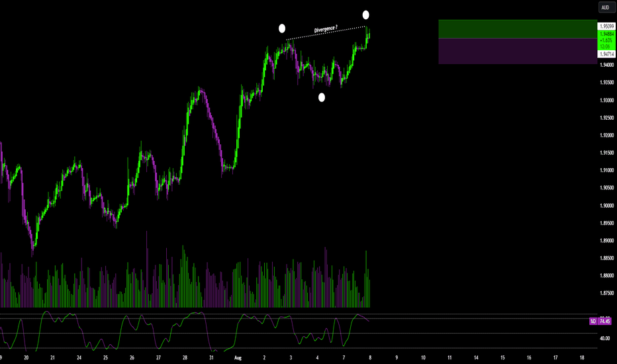Viewport: 617px width, 364px height.
Task: Click the 74.45 stochastic value label
Action: click(x=604, y=321)
